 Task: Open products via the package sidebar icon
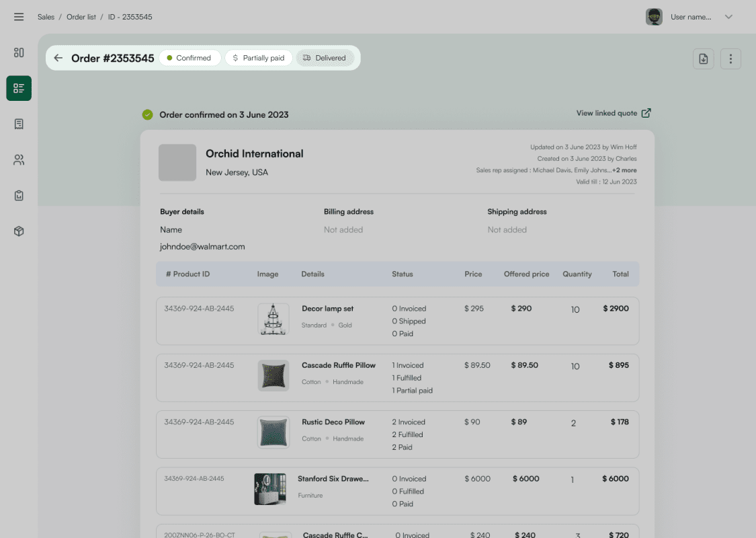coord(18,231)
